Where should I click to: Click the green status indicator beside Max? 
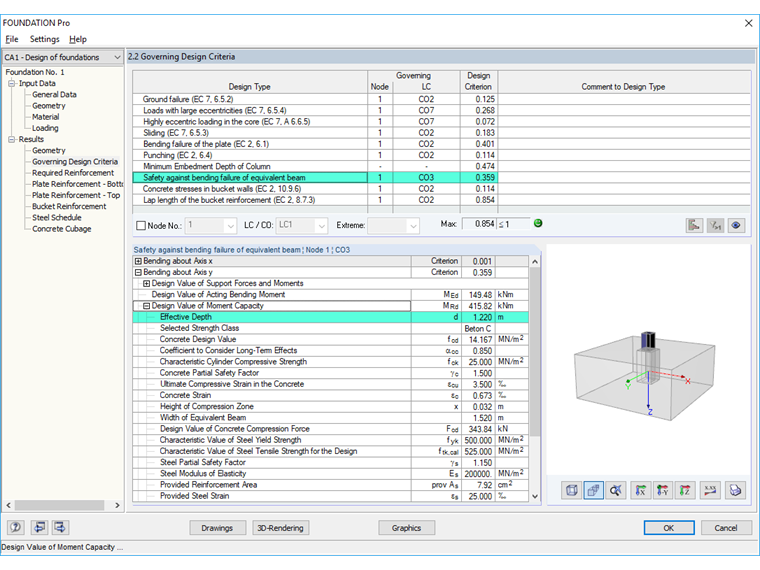point(538,223)
